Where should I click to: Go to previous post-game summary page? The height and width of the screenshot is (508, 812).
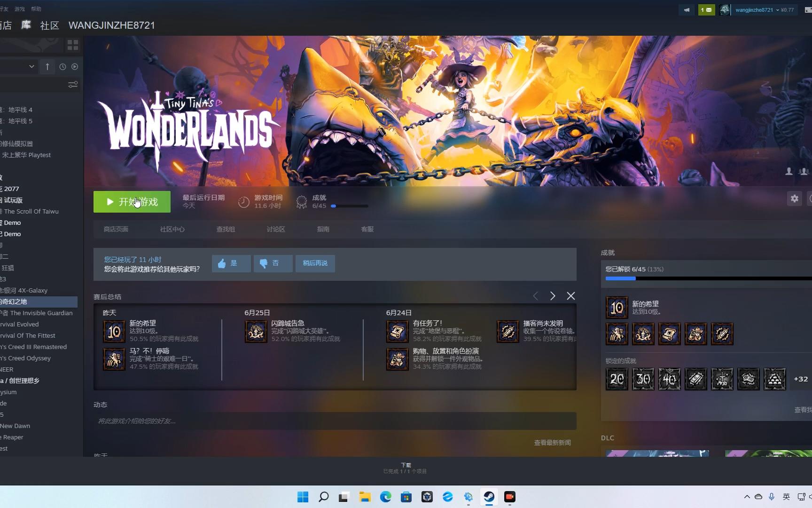(535, 296)
